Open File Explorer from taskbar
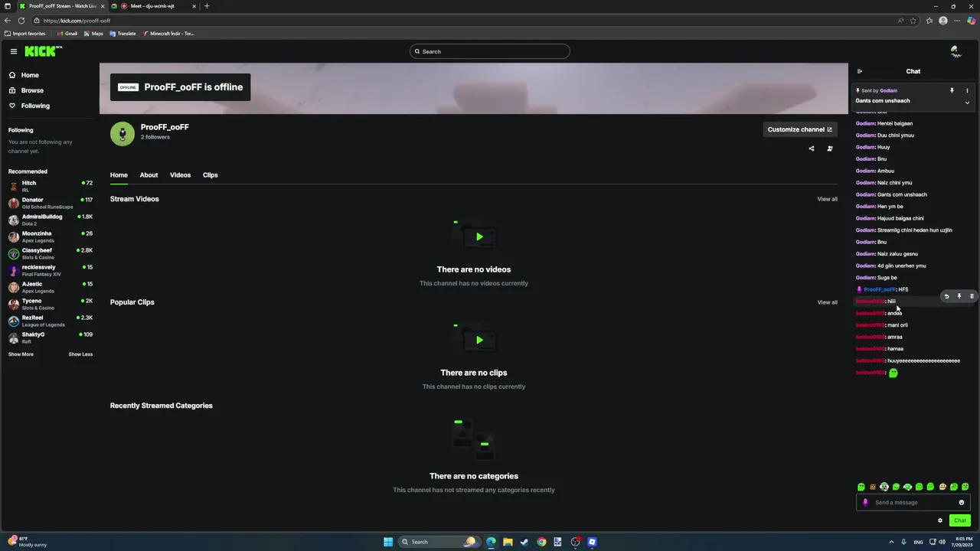Screen dimensions: 980x551 pos(508,542)
